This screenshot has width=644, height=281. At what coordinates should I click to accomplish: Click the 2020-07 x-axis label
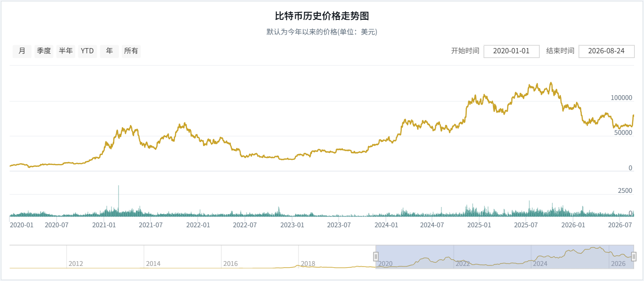tap(57, 225)
